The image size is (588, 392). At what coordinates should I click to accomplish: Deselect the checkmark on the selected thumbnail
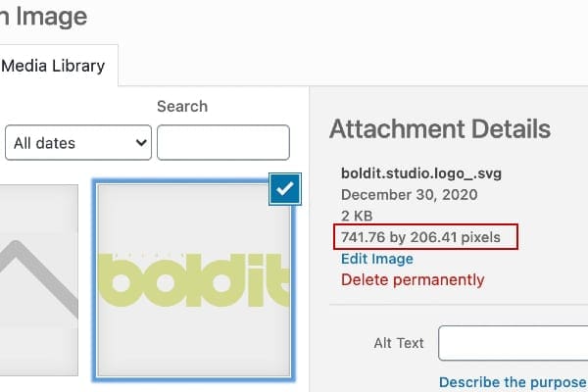[285, 190]
